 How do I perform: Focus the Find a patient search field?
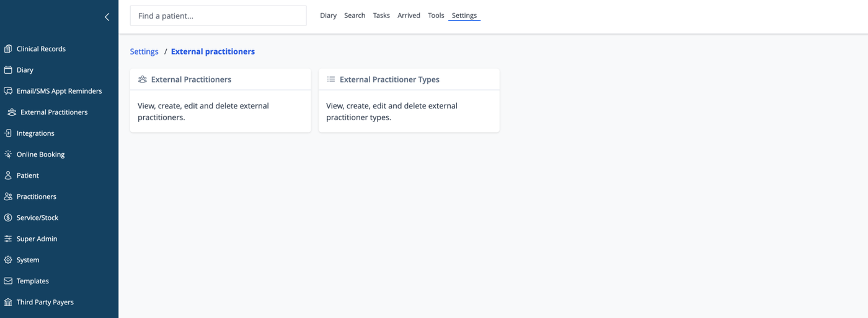pyautogui.click(x=218, y=15)
